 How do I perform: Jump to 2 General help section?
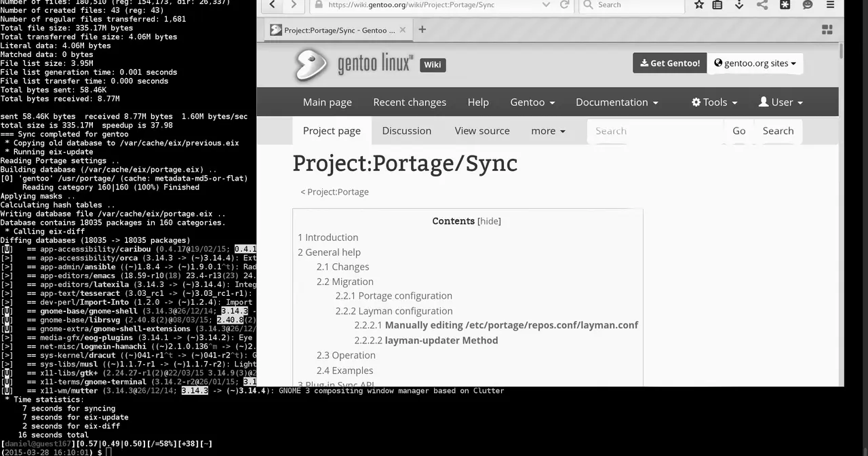coord(329,252)
